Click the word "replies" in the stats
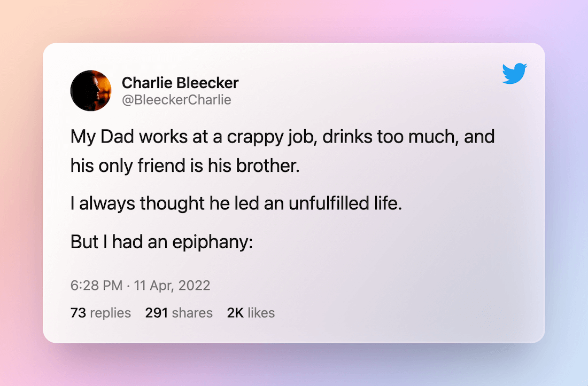 pos(110,313)
